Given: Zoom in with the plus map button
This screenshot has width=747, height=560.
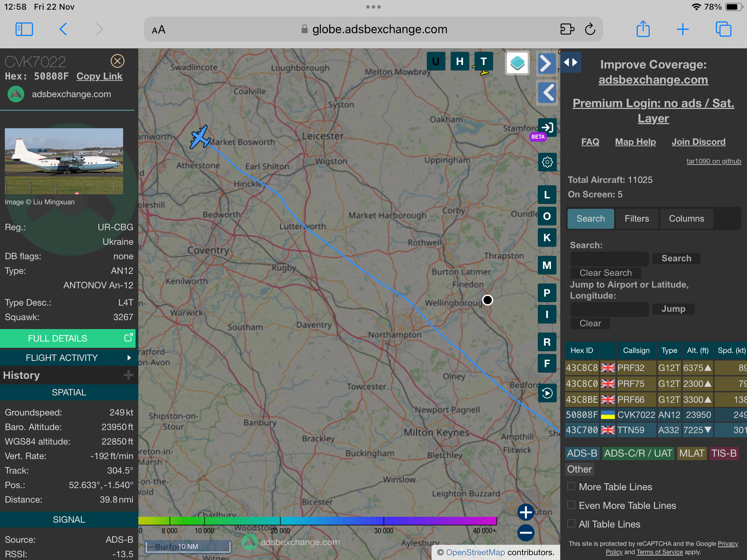Looking at the screenshot, I should pos(526,512).
